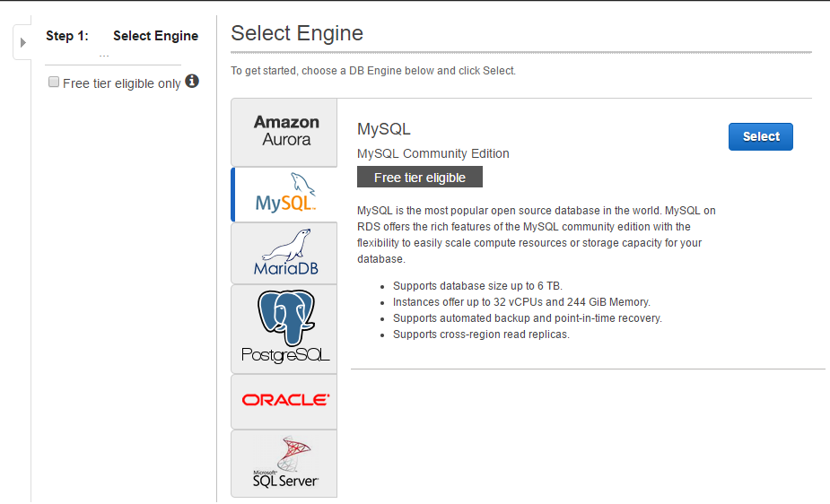Enable the Free tier eligible only checkbox
This screenshot has height=504, width=830.
(x=54, y=82)
